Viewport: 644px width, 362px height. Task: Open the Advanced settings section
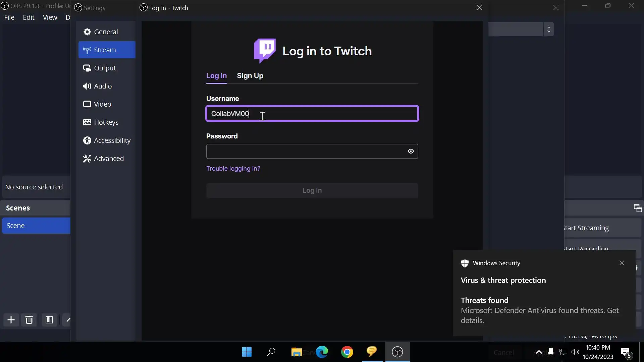point(109,159)
